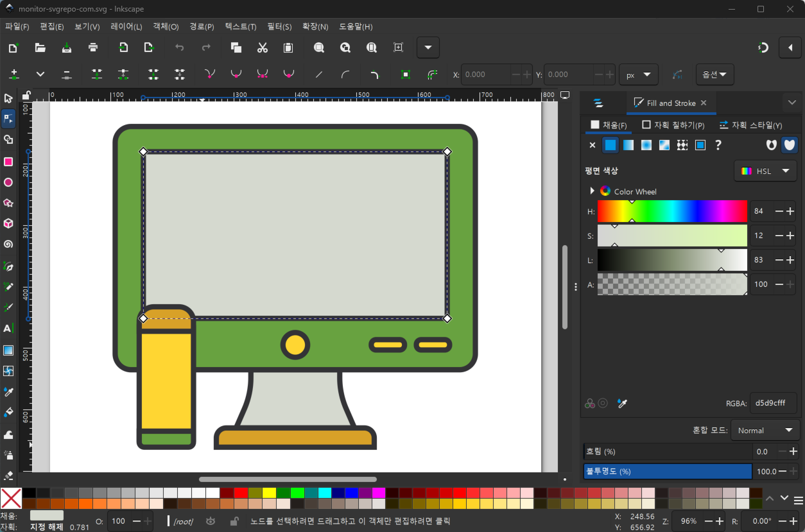The image size is (805, 532).
Task: Zoom to fit selection
Action: [x=319, y=47]
